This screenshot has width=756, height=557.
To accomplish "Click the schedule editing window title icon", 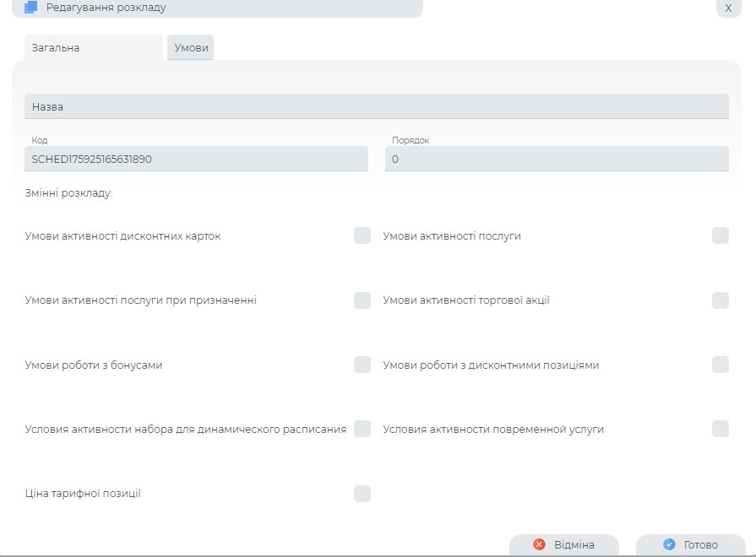I will click(x=31, y=8).
